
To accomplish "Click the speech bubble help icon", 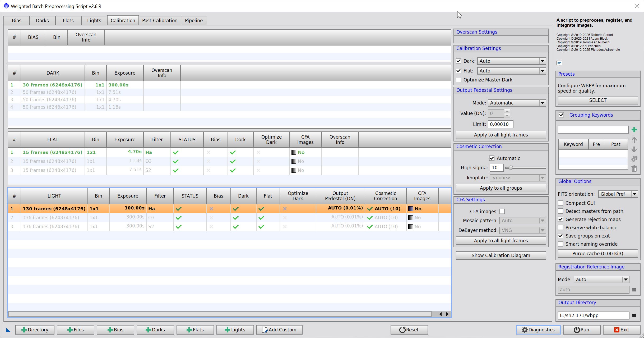I will click(559, 63).
